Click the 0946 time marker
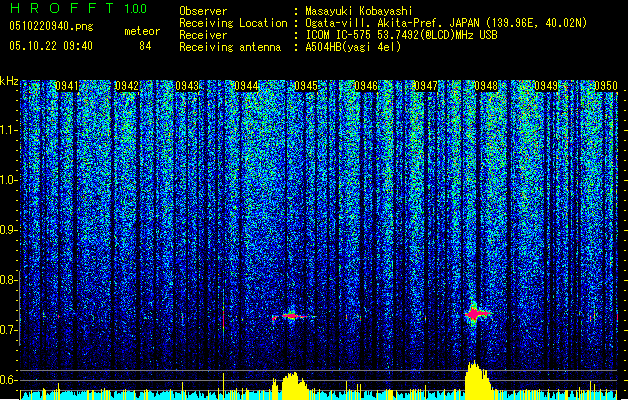The width and height of the screenshot is (629, 400). pyautogui.click(x=366, y=86)
